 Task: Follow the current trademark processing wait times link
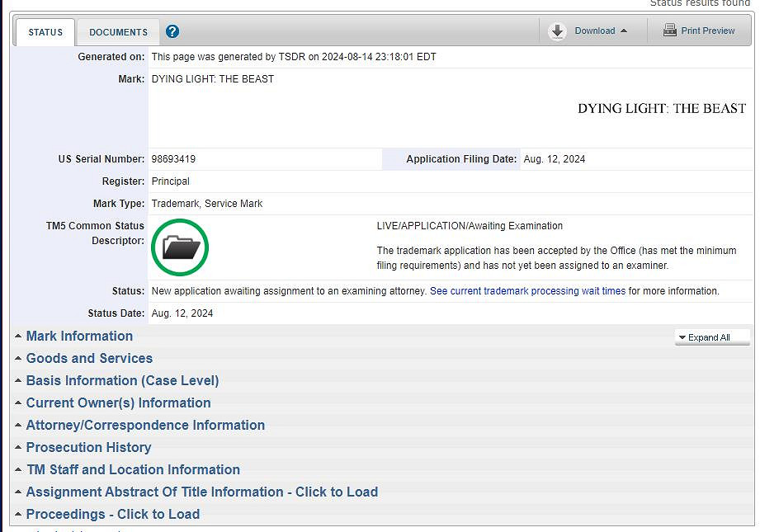(x=527, y=291)
